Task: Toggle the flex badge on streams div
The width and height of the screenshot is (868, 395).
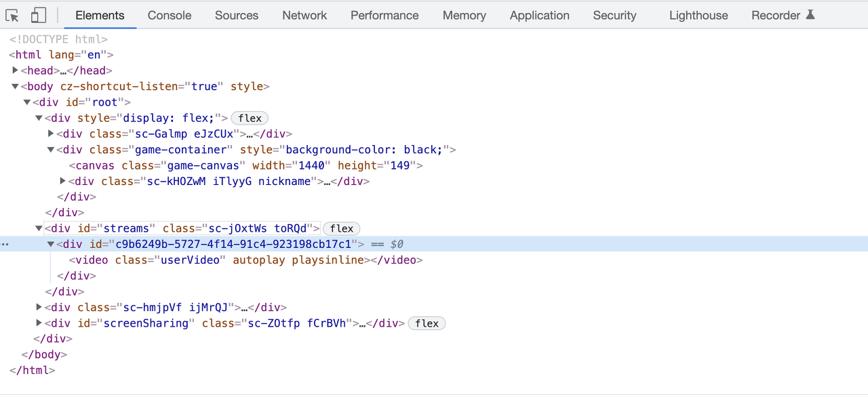Action: pos(342,228)
